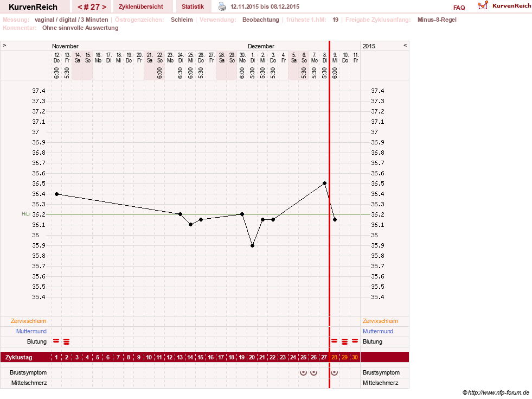Click the left Muttermund row label
Image resolution: width=532 pixels, height=399 pixels.
coord(31,331)
